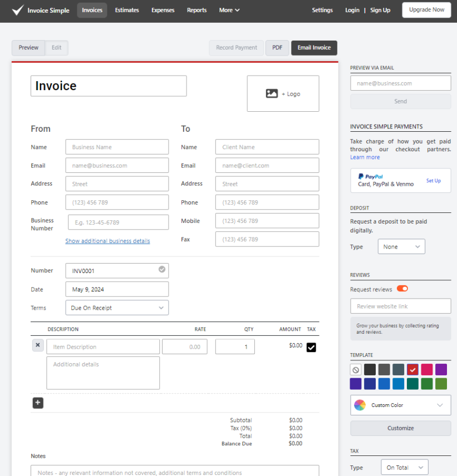
Task: Select the no-color template icon
Action: tap(356, 370)
